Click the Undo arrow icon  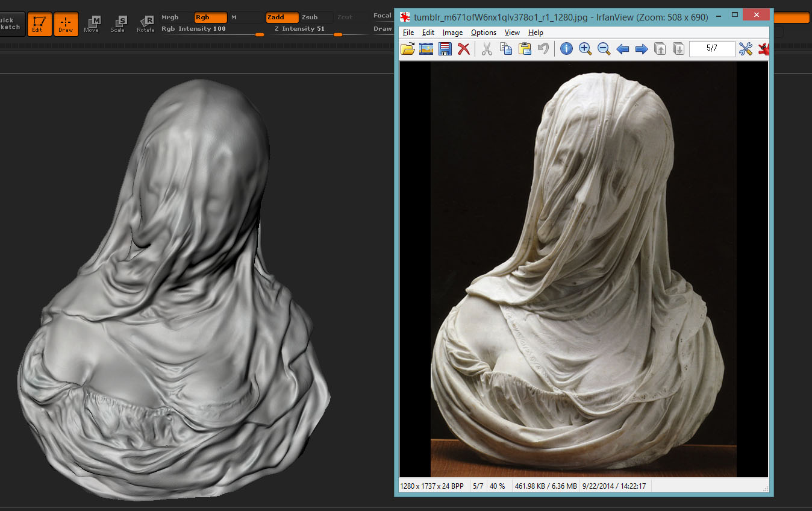tap(543, 49)
